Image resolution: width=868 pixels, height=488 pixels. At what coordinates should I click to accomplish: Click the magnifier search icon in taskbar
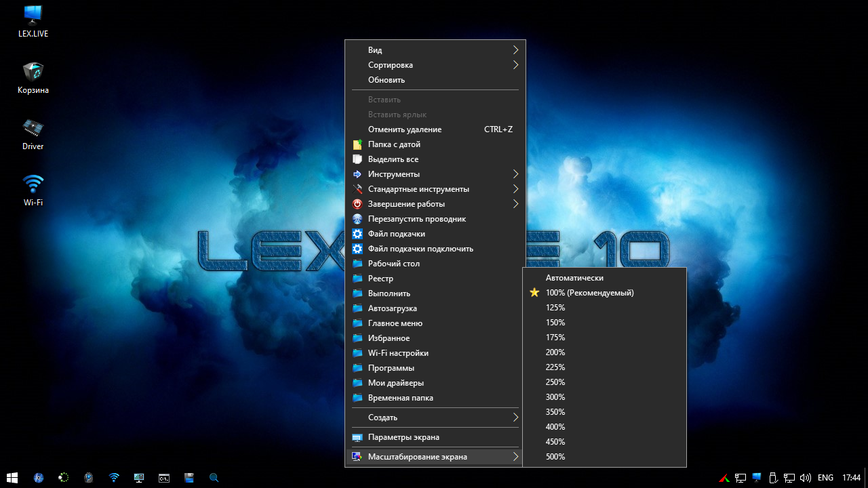click(x=214, y=478)
